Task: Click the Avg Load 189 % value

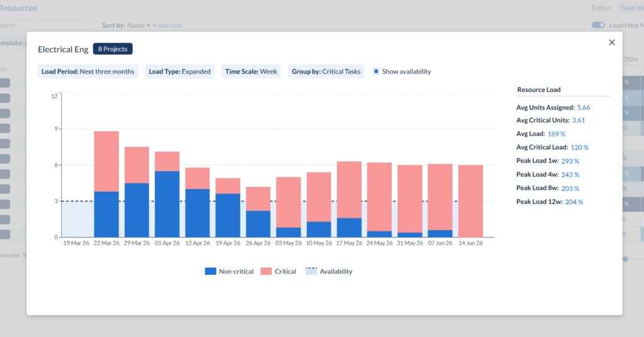Action: coord(557,134)
